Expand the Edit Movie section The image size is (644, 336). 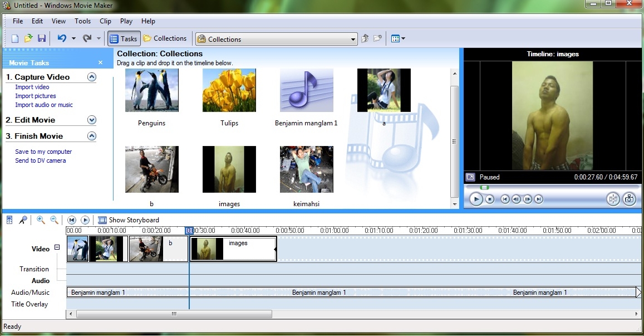point(92,120)
